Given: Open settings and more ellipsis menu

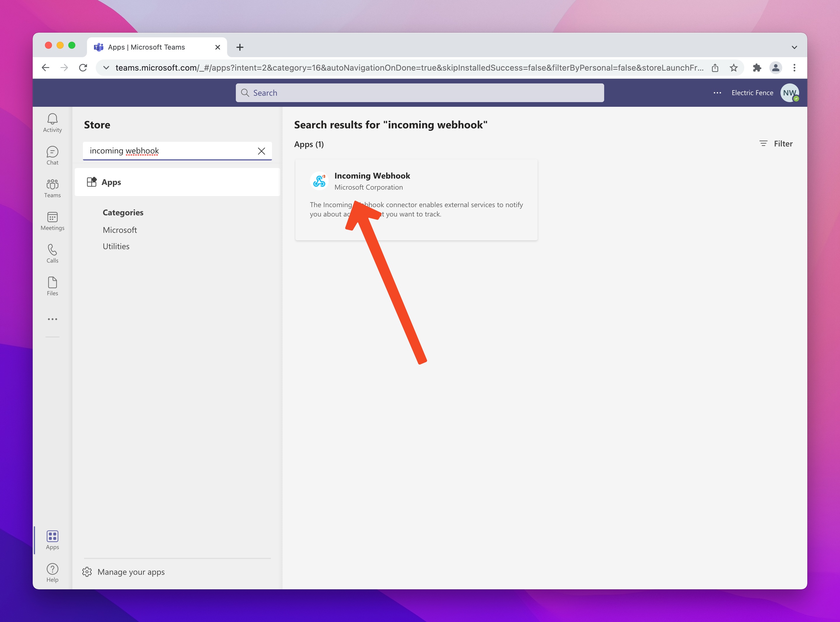Looking at the screenshot, I should 717,92.
